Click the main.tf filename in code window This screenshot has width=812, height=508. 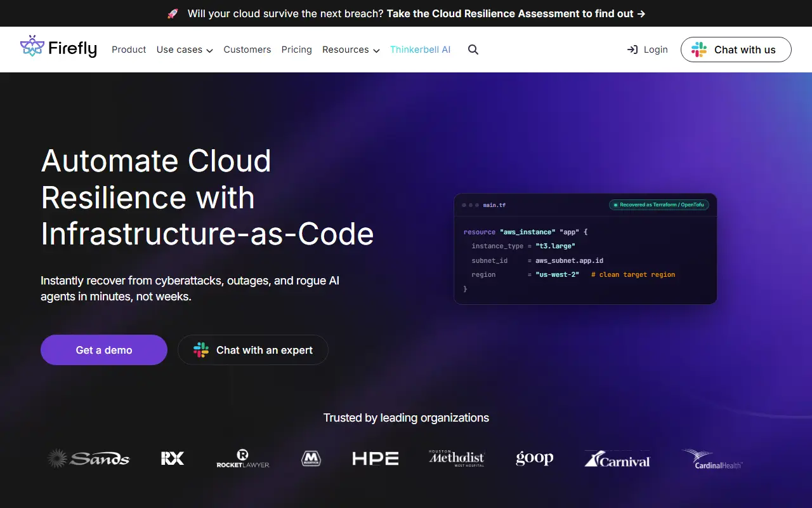click(494, 205)
